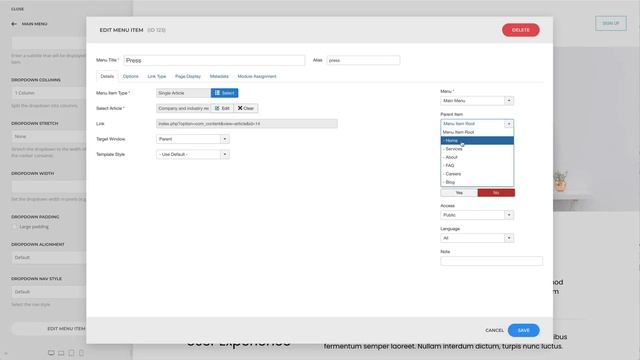
Task: Open the Target Window dropdown
Action: (193, 139)
